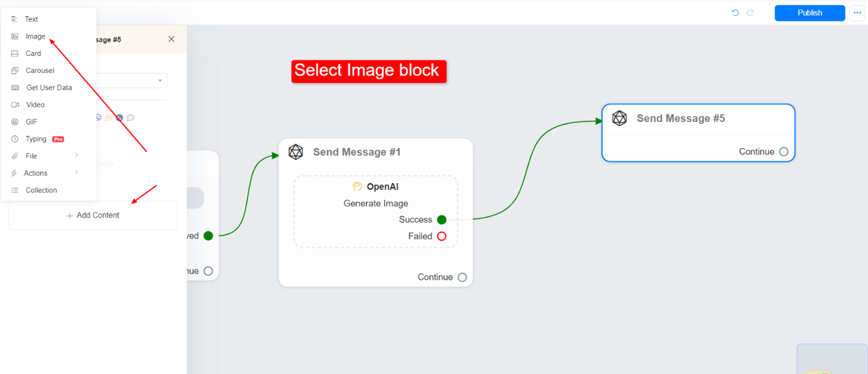Click the Send Message #5 node icon
This screenshot has height=374, width=868.
[620, 118]
